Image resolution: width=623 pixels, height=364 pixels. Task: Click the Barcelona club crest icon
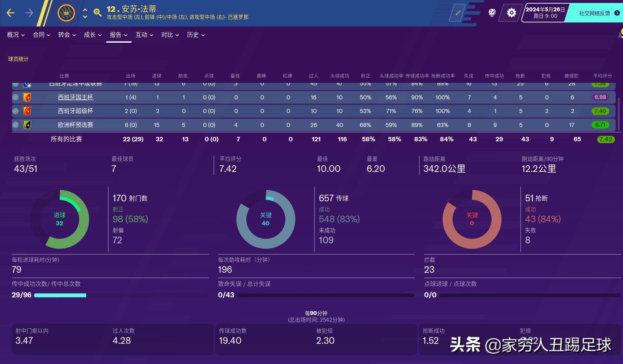click(66, 12)
